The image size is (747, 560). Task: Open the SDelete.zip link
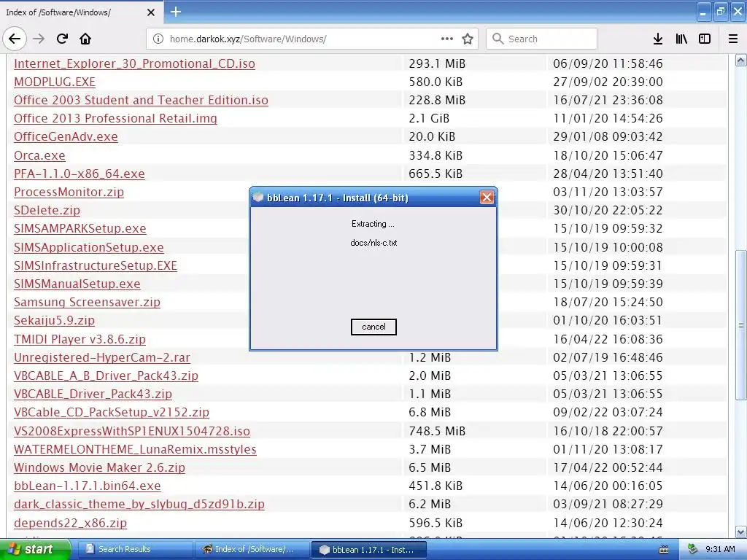click(47, 210)
